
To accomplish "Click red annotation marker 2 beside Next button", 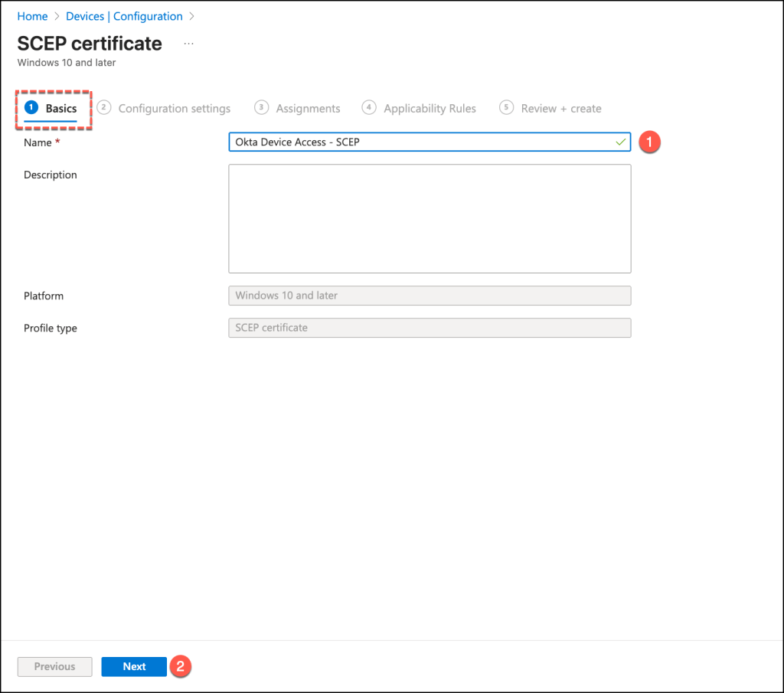I will (180, 666).
